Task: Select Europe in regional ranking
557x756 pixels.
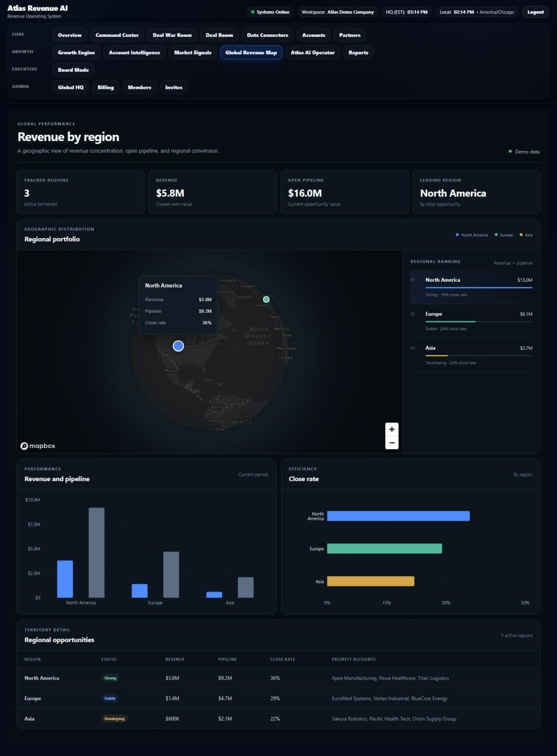Action: (471, 321)
